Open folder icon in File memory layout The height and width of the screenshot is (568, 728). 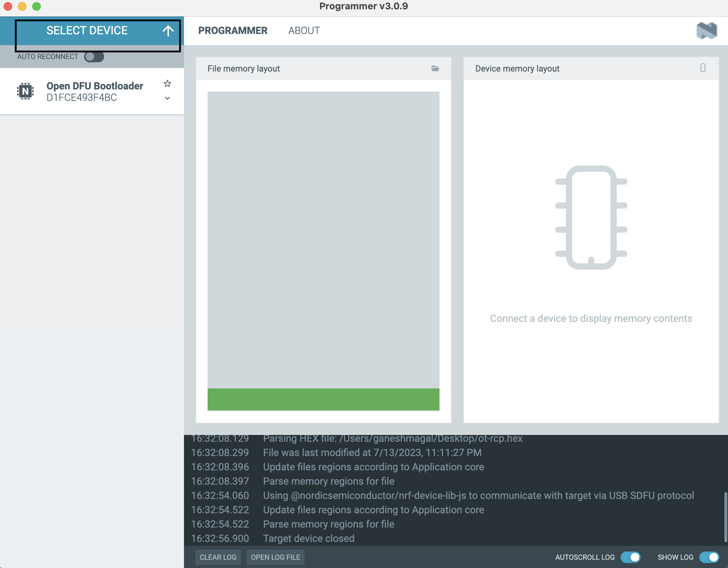click(435, 68)
